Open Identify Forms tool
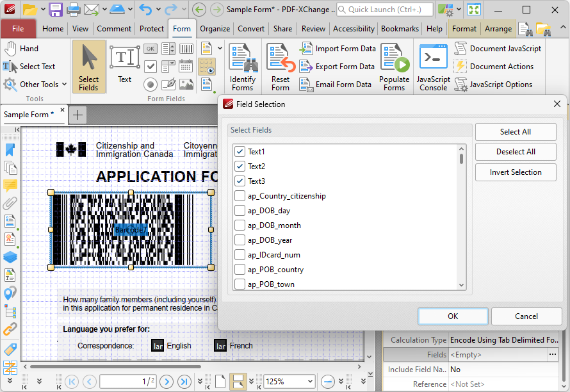Image resolution: width=570 pixels, height=392 pixels. point(242,67)
